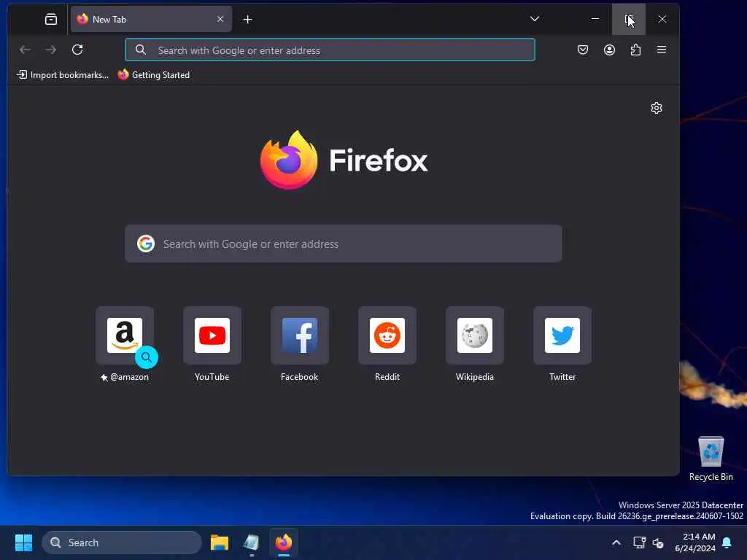Expand the list all tabs chevron
The image size is (747, 560).
coord(535,19)
